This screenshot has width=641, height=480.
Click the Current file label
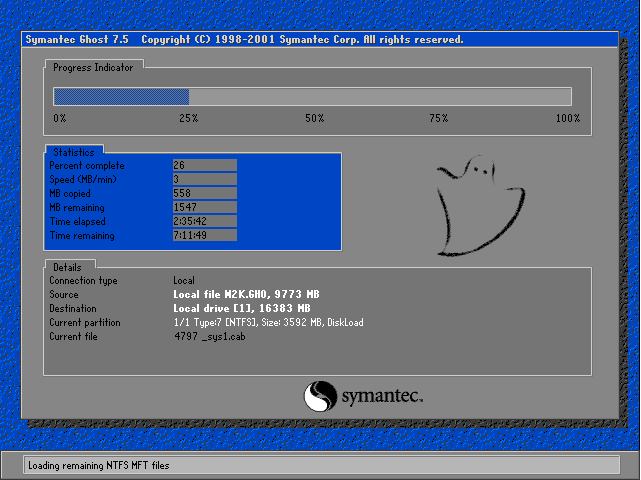click(x=73, y=336)
